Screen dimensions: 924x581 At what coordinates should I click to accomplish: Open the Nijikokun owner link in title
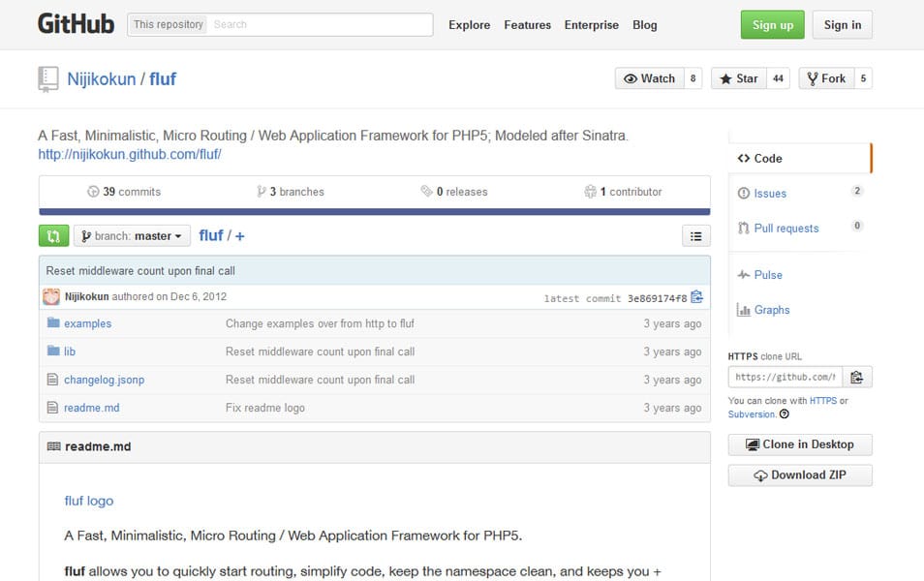[102, 79]
